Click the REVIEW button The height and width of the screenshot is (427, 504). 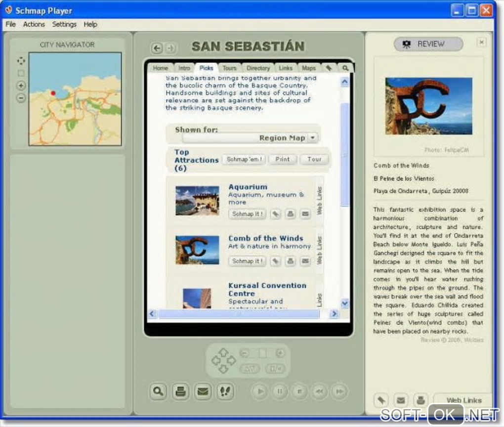(428, 44)
